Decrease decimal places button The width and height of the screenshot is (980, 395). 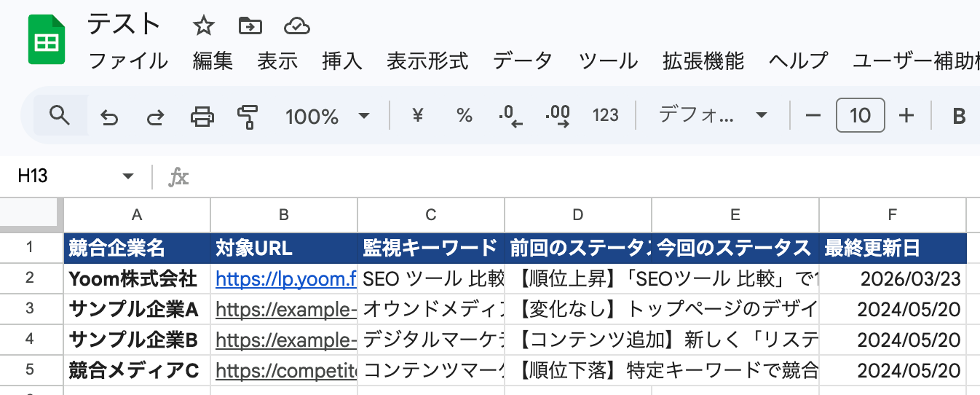pyautogui.click(x=510, y=116)
